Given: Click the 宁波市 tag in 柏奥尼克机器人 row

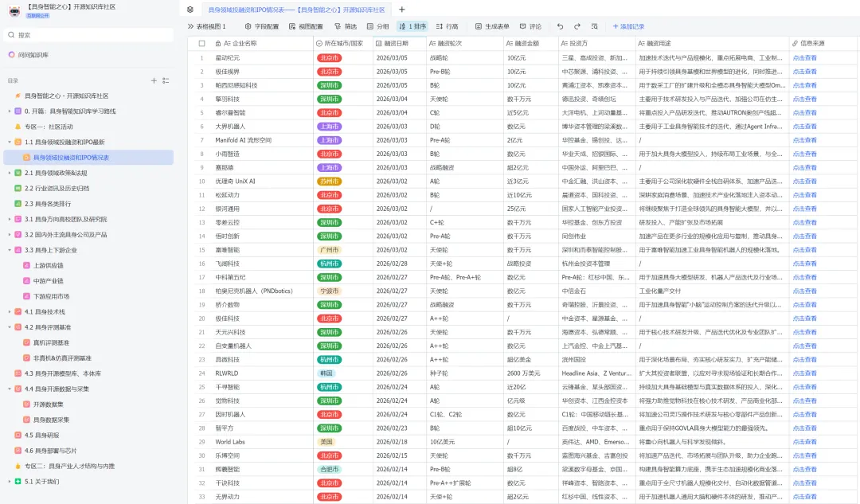Looking at the screenshot, I should coord(329,291).
